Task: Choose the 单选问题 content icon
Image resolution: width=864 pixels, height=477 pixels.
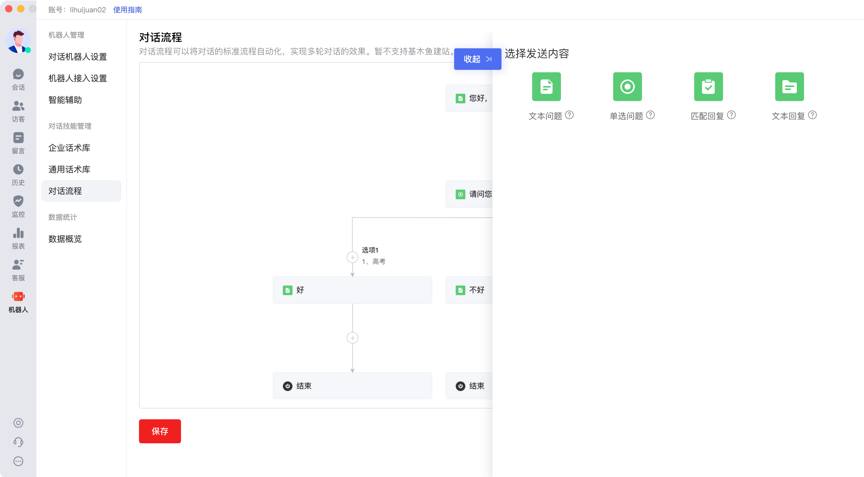Action: click(627, 86)
